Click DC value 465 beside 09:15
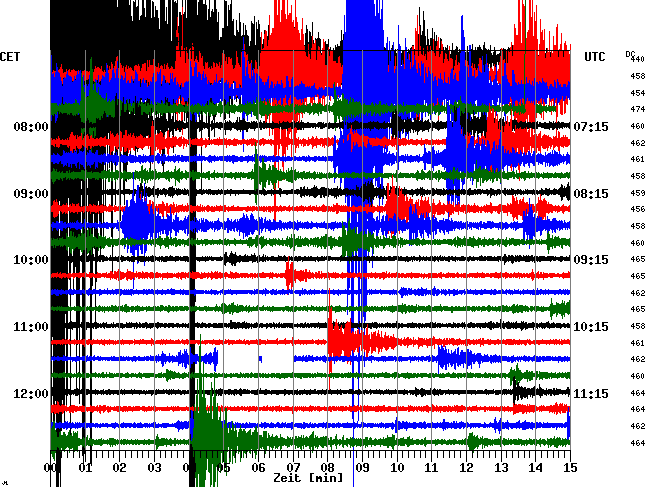Viewport: 650px width, 494px height. 638,259
